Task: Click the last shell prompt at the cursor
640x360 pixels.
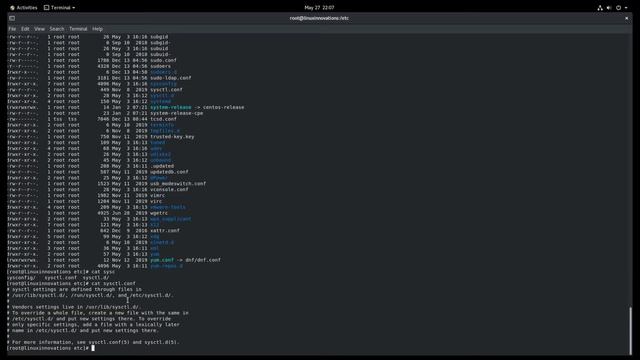Action: pos(51,348)
